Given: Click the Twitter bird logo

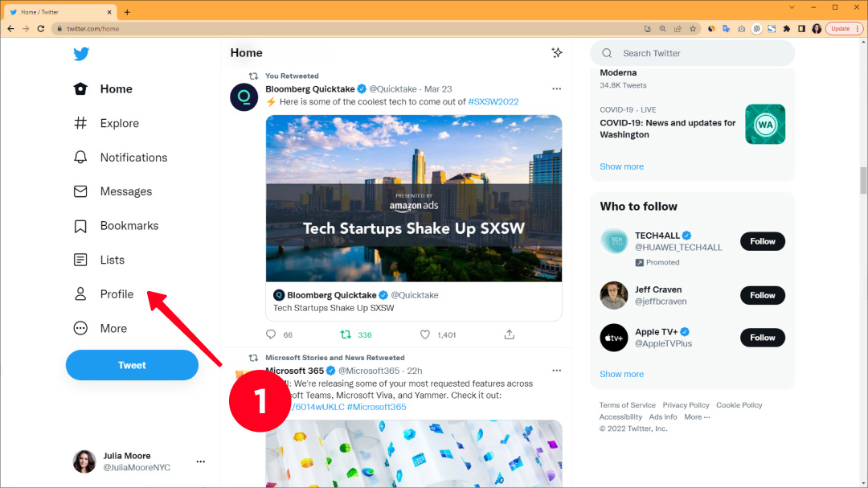Looking at the screenshot, I should 81,54.
